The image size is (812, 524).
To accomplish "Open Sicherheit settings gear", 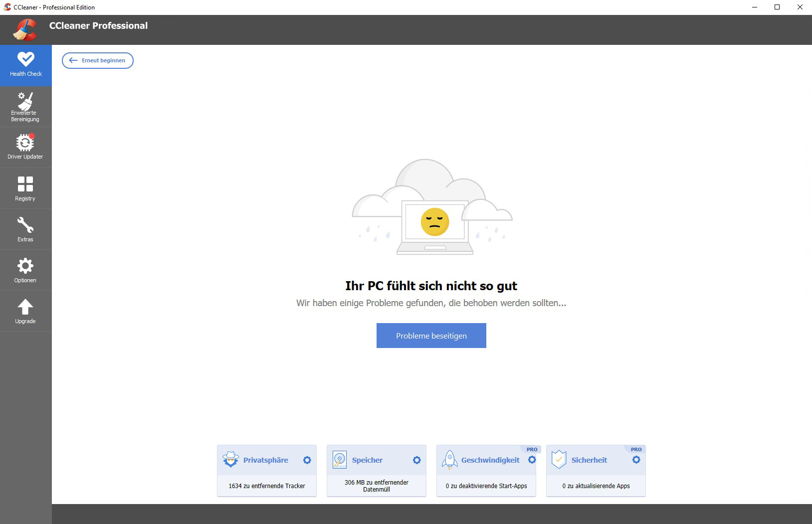I will (636, 460).
